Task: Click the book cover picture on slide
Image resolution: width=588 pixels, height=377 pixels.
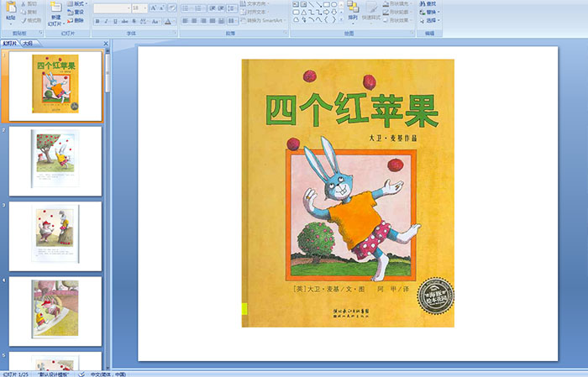Action: coord(348,193)
